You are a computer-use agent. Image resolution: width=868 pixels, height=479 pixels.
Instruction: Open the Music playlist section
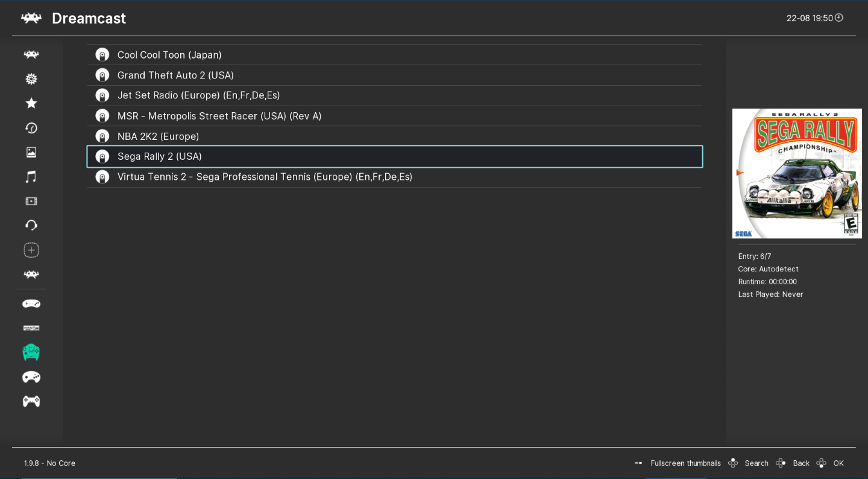tap(31, 176)
